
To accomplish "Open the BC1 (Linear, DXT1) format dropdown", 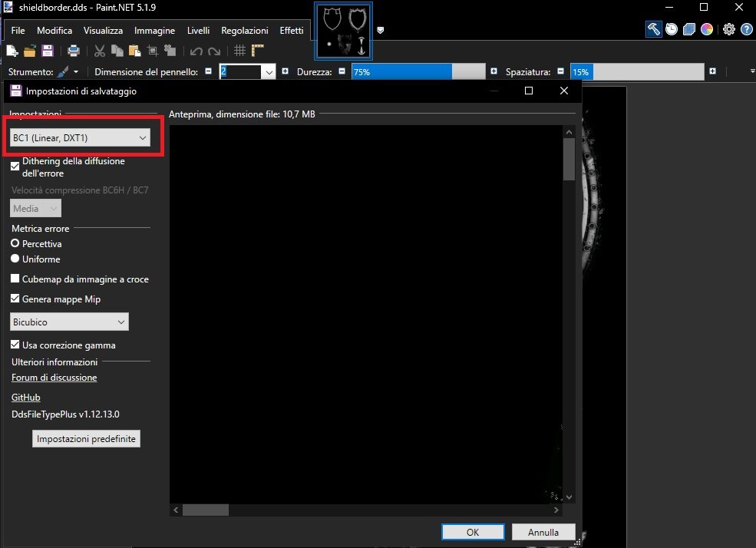I will point(80,137).
